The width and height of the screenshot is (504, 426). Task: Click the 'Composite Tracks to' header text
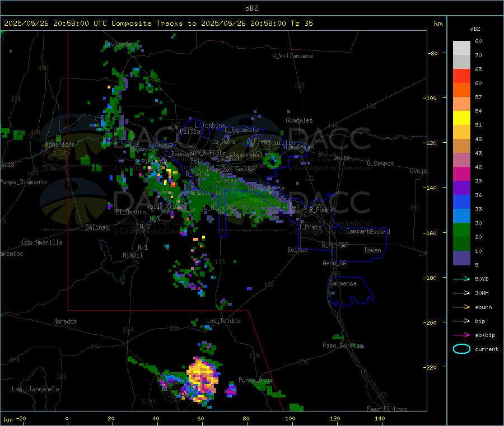tap(153, 24)
